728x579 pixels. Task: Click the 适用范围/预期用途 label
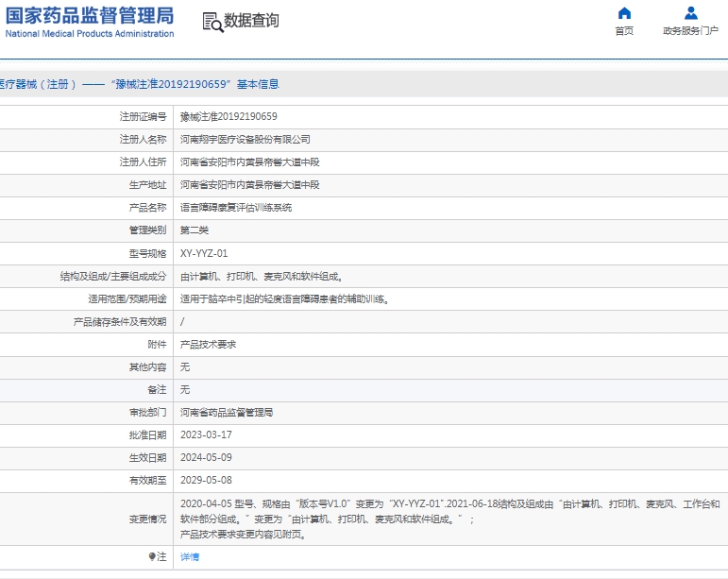[127, 299]
